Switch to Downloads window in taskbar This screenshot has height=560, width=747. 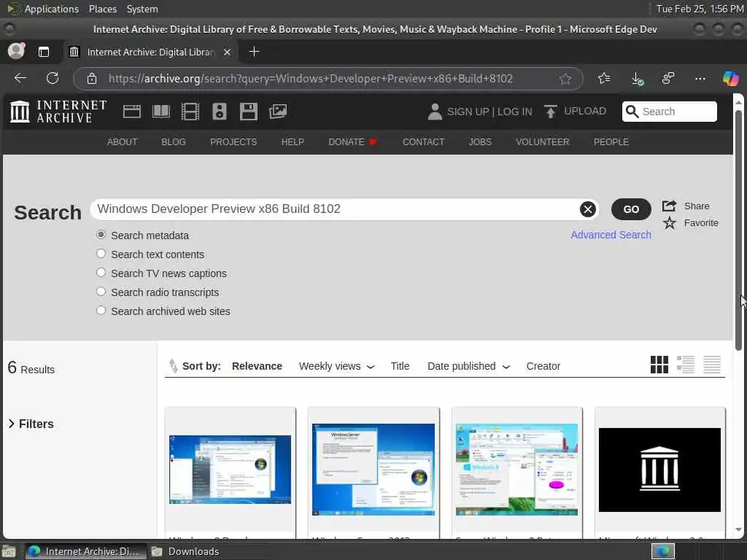[x=186, y=551]
